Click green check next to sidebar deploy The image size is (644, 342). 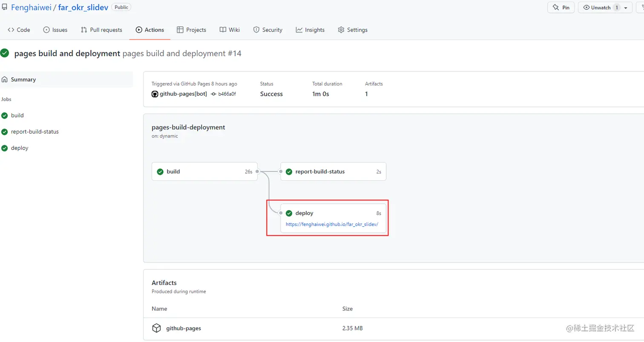point(5,148)
